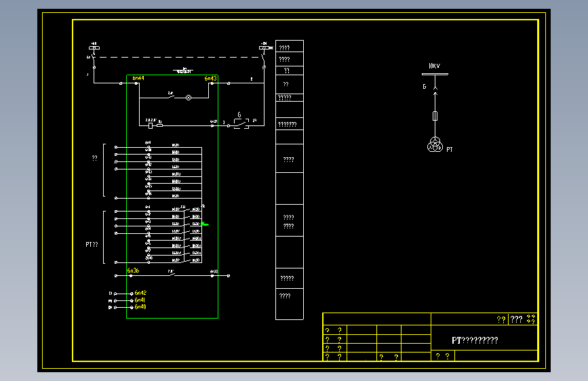This screenshot has width=588, height=381.
Task: Click the G label beside the 10KV disconnect
Action: coord(425,87)
